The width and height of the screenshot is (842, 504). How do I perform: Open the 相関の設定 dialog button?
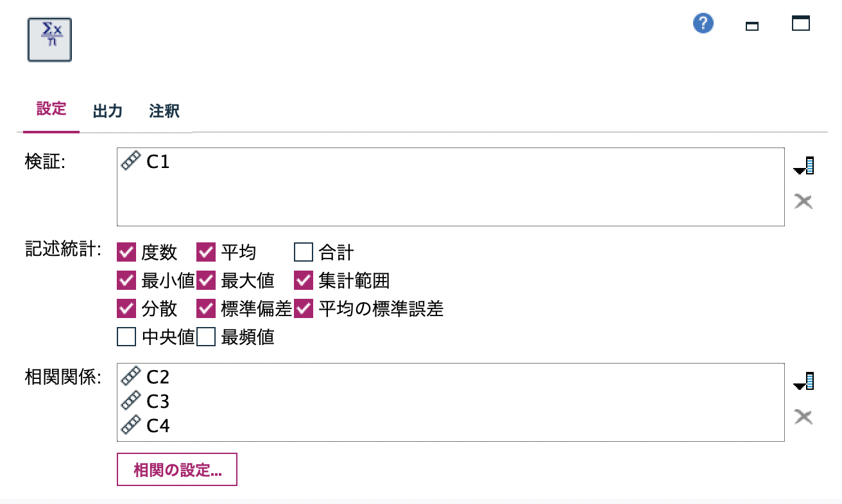pyautogui.click(x=176, y=469)
